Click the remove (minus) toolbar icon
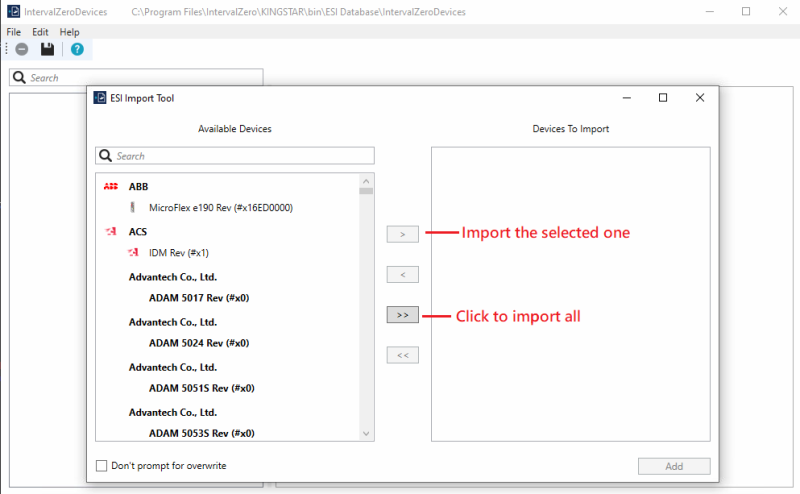The height and width of the screenshot is (494, 800). pyautogui.click(x=21, y=49)
